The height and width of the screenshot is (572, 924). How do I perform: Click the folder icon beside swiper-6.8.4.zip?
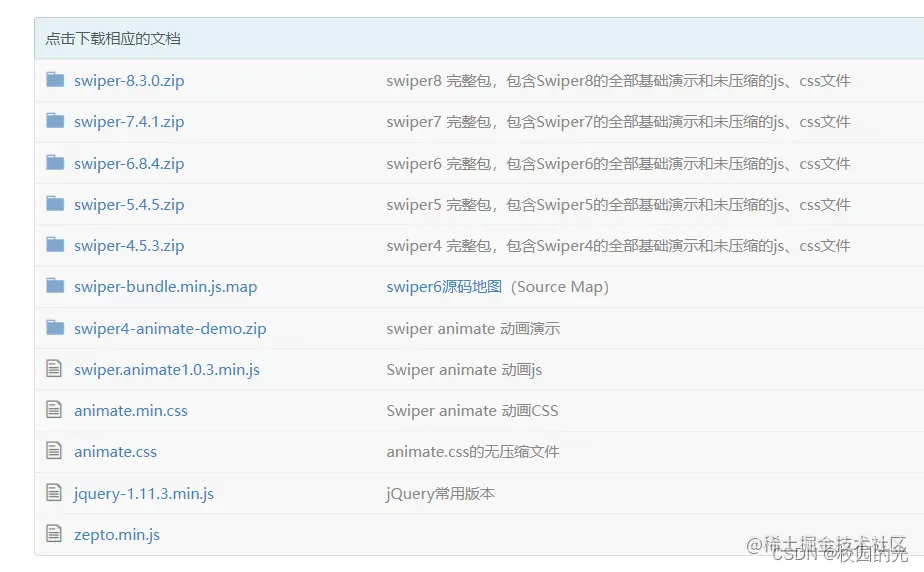pos(55,162)
